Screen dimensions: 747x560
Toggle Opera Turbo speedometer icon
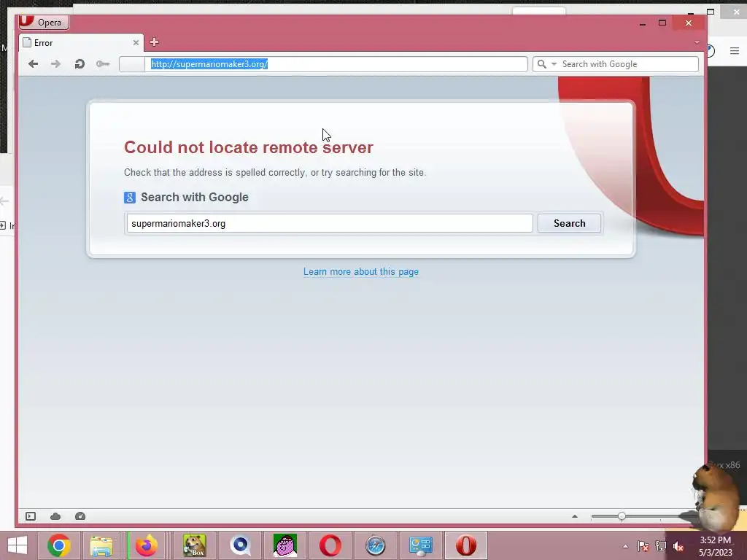tap(80, 516)
